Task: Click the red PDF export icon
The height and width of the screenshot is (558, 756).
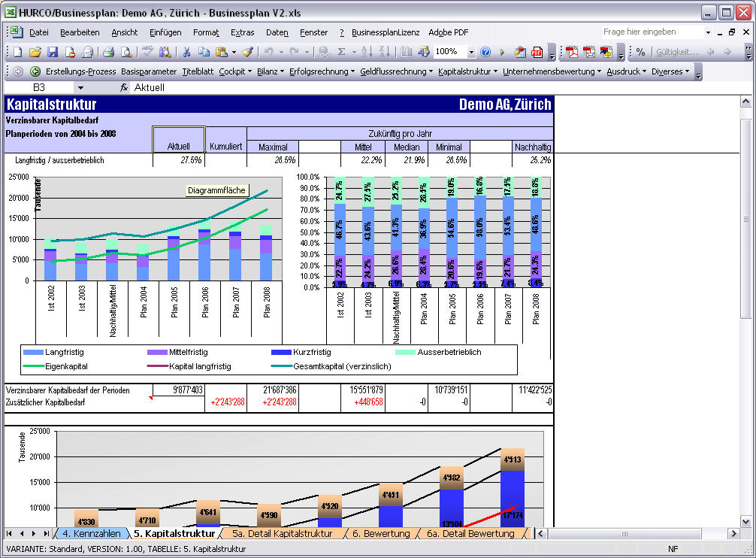Action: coord(537,52)
